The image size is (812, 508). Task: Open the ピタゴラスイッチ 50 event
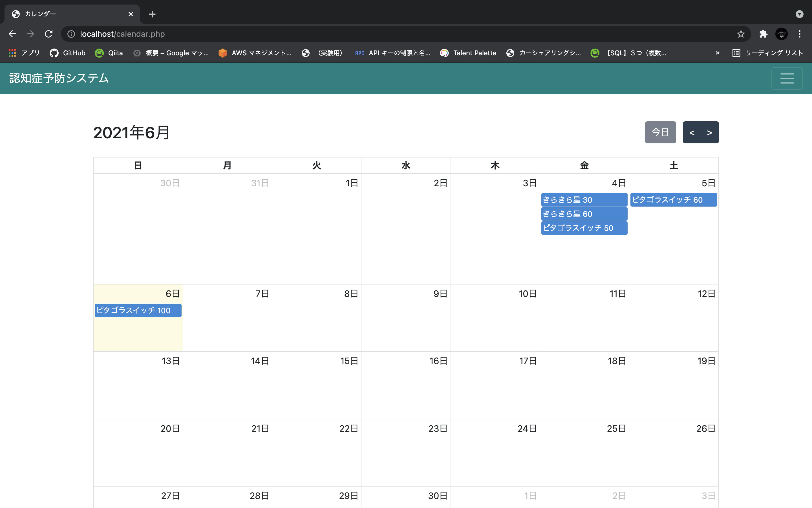(x=584, y=228)
